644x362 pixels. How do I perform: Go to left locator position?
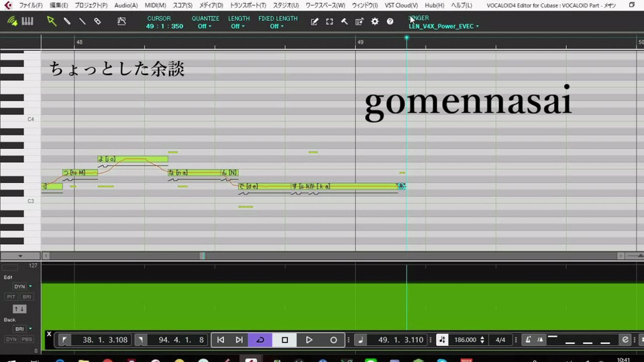click(x=221, y=340)
